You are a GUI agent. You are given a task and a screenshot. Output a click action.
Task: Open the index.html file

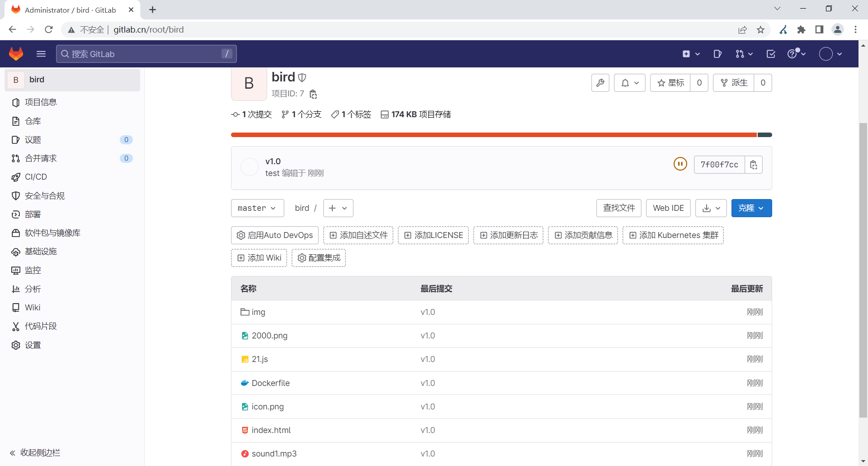pyautogui.click(x=271, y=430)
